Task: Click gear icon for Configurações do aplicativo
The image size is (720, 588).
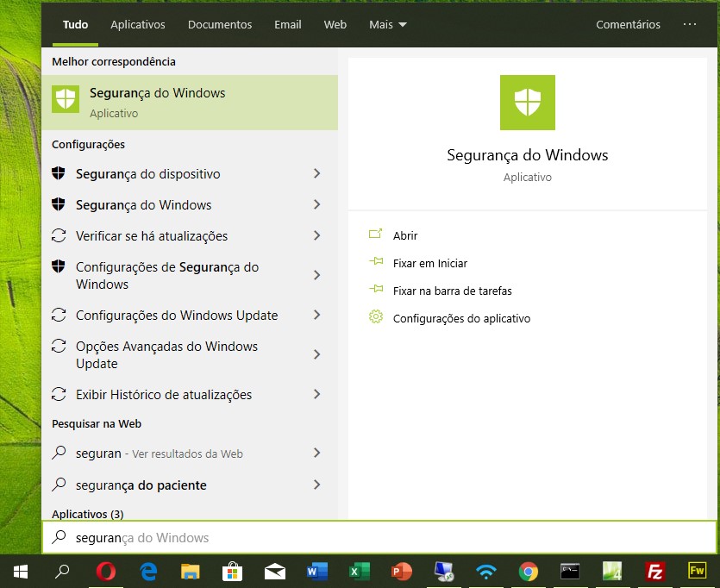Action: pyautogui.click(x=376, y=316)
